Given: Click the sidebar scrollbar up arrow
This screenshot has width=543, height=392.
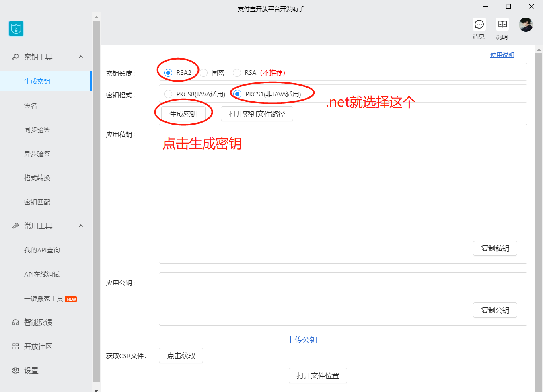Looking at the screenshot, I should pos(96,17).
